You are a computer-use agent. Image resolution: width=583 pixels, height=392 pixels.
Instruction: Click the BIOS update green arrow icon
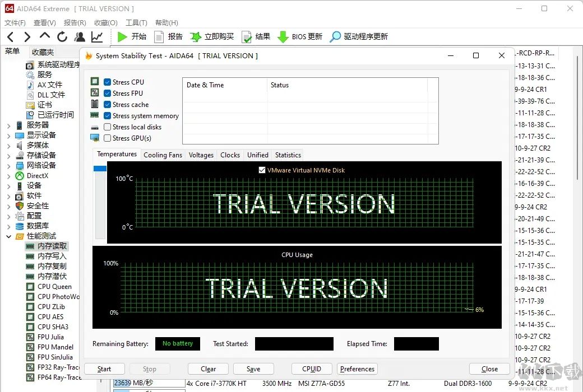(x=283, y=37)
